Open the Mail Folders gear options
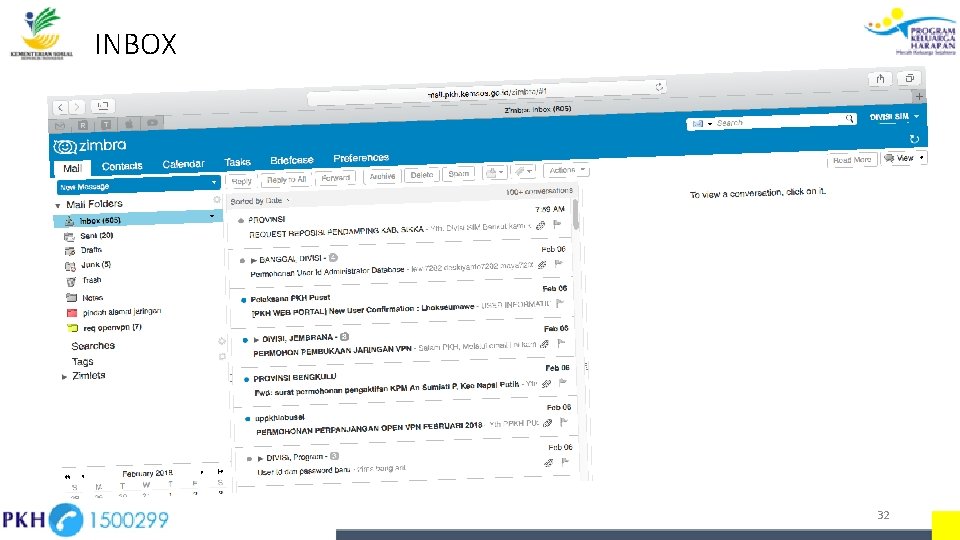Image resolution: width=960 pixels, height=540 pixels. [217, 200]
